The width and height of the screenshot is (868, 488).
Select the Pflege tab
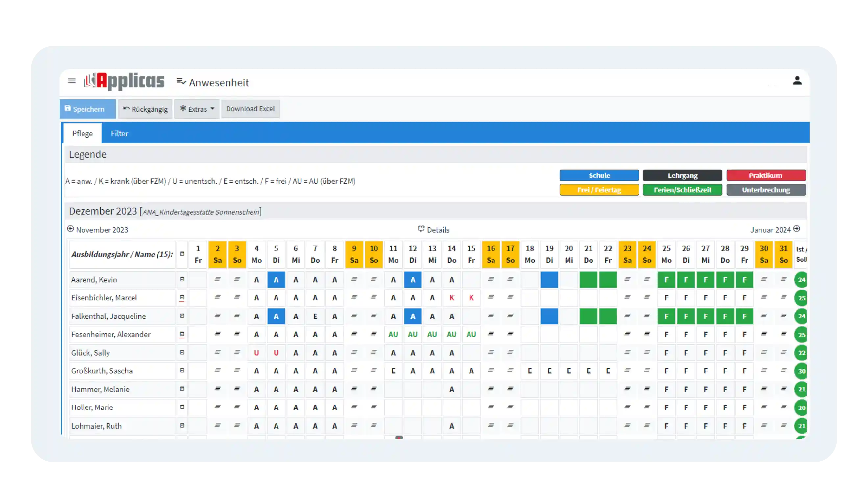[82, 133]
